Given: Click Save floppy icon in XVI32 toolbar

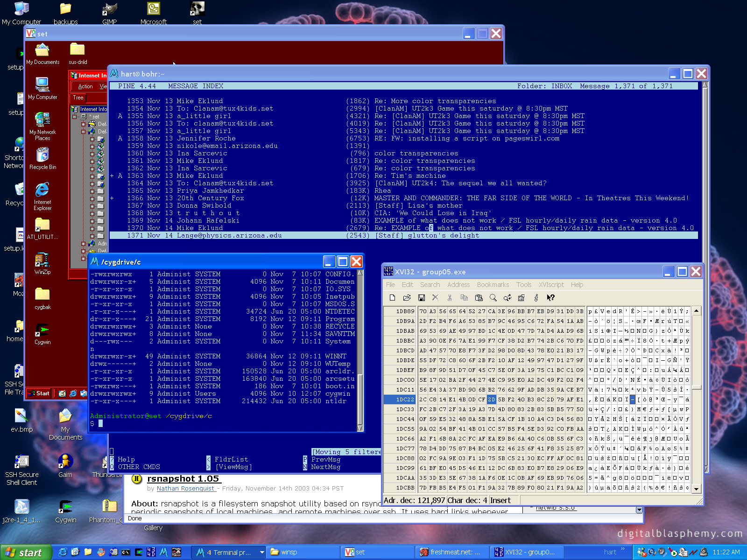Looking at the screenshot, I should coord(421,298).
